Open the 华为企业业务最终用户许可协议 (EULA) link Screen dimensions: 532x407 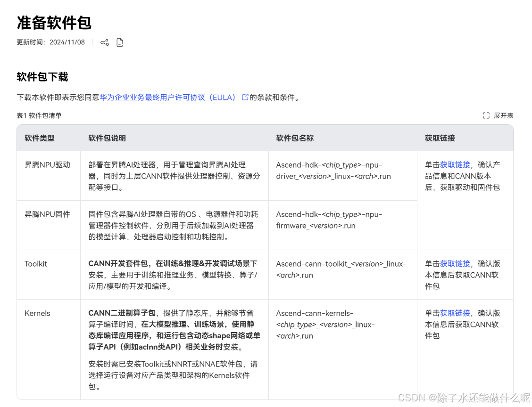click(167, 97)
